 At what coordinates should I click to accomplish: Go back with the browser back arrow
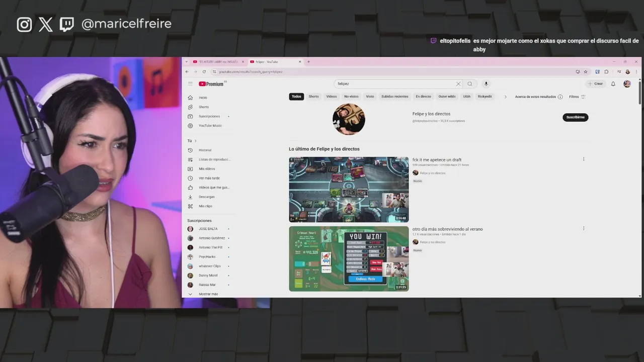click(x=187, y=72)
